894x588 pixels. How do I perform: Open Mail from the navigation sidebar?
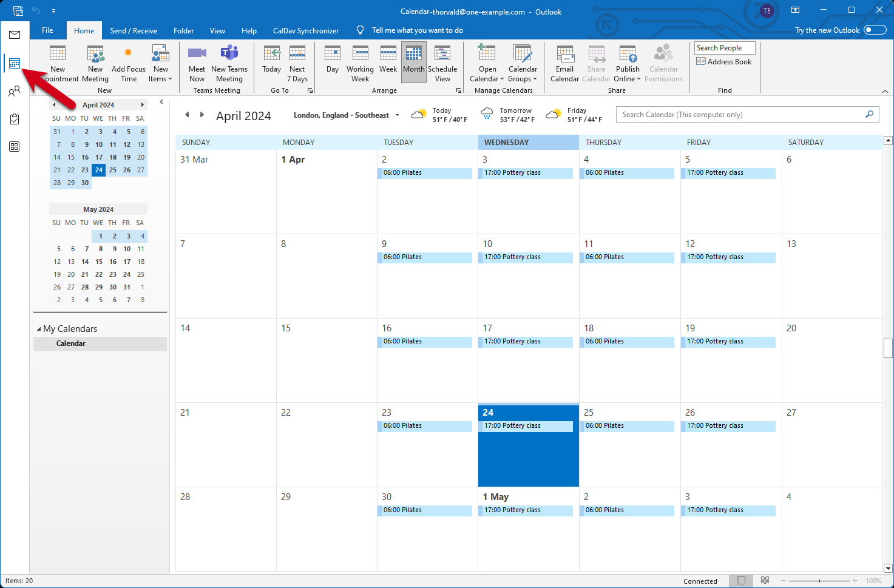click(15, 35)
